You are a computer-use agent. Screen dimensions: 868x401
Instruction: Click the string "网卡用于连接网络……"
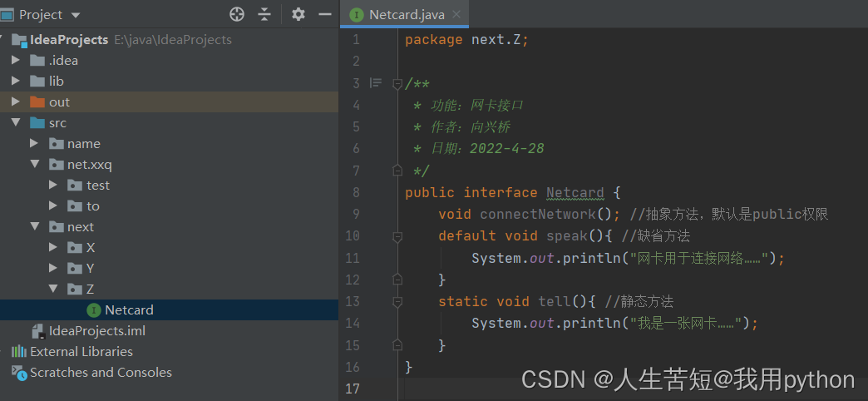pos(700,258)
